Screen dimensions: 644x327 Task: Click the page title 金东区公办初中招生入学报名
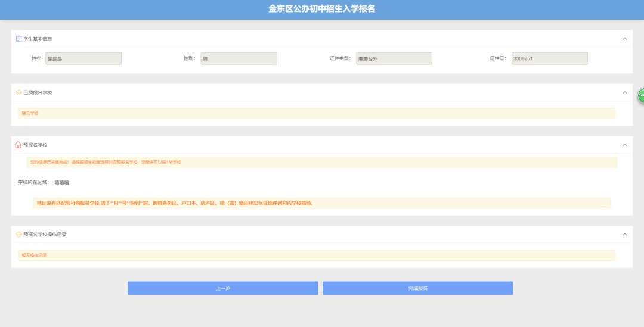321,9
